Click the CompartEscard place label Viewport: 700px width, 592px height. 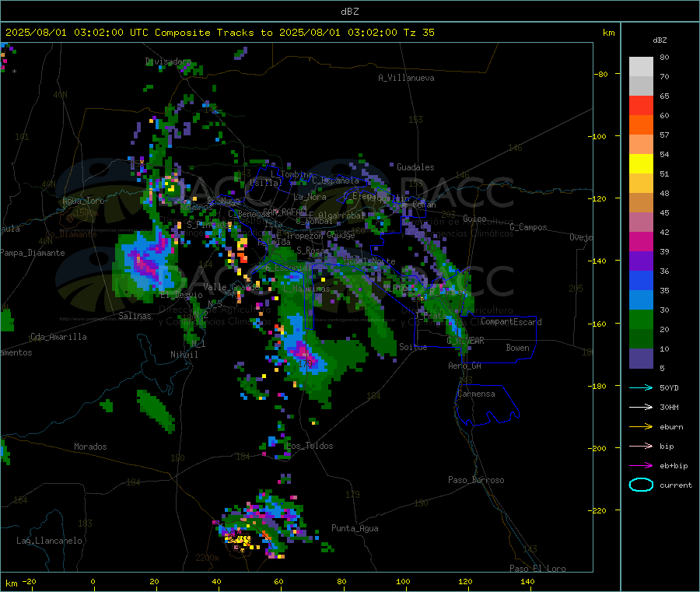point(511,322)
